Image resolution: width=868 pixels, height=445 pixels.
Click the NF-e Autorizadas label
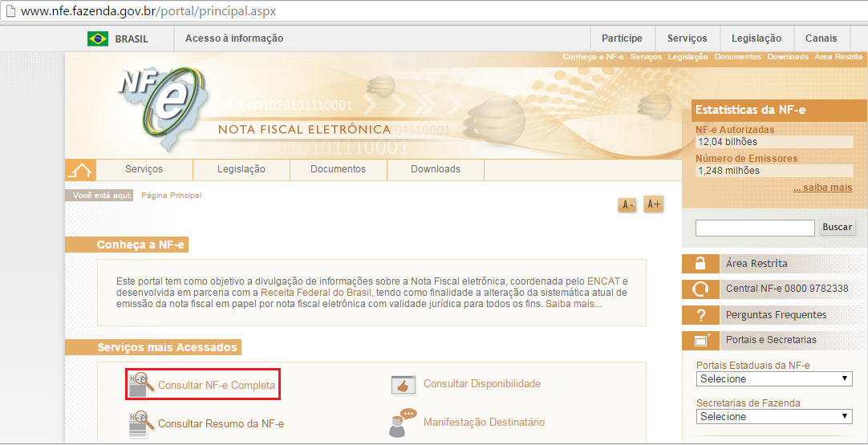tap(735, 130)
